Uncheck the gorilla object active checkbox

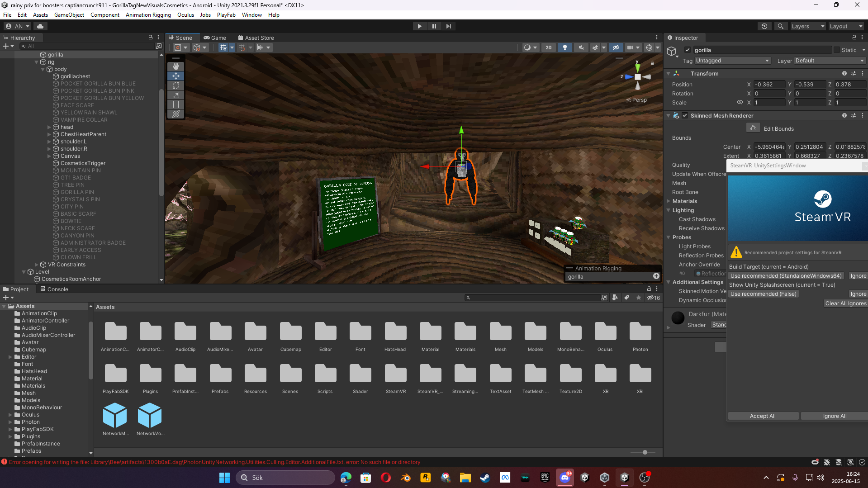(688, 50)
